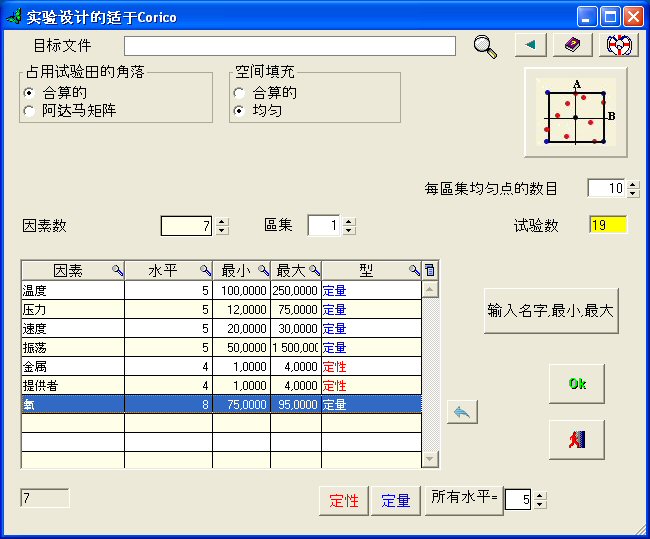Click the red 定性 button

(344, 500)
